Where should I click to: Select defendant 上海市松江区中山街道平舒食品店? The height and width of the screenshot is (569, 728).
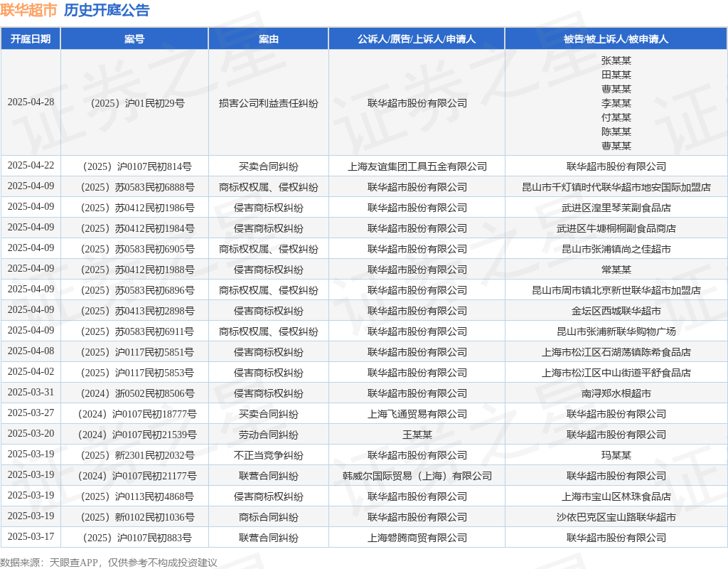[616, 373]
